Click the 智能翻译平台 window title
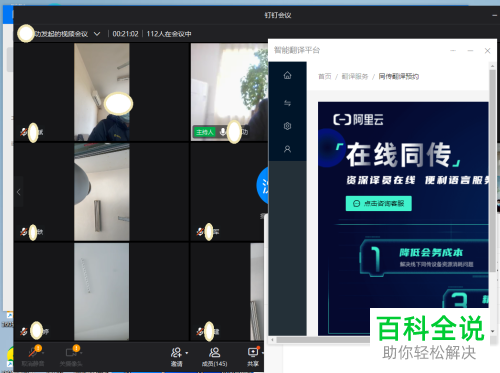Viewport: 500px width, 373px height. click(297, 50)
